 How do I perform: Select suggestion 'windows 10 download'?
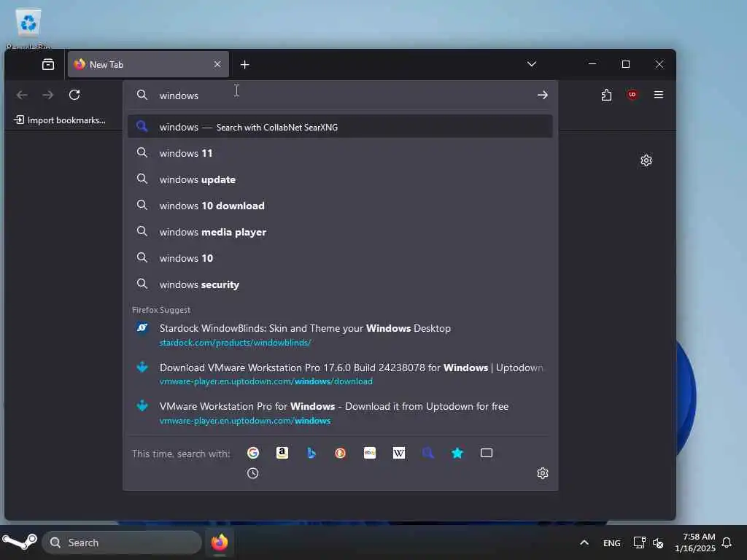340,205
